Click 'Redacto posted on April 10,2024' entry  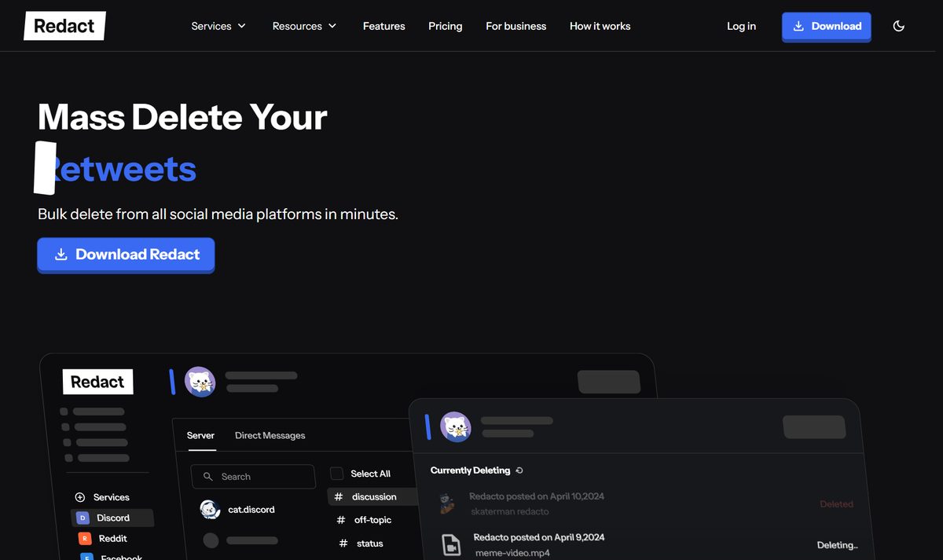point(537,496)
